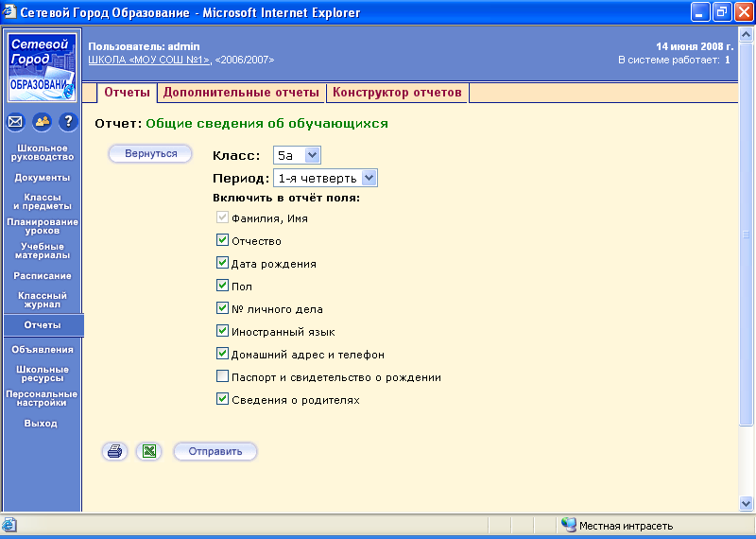
Task: Click the date 14 июня 2008 г.
Action: 695,46
